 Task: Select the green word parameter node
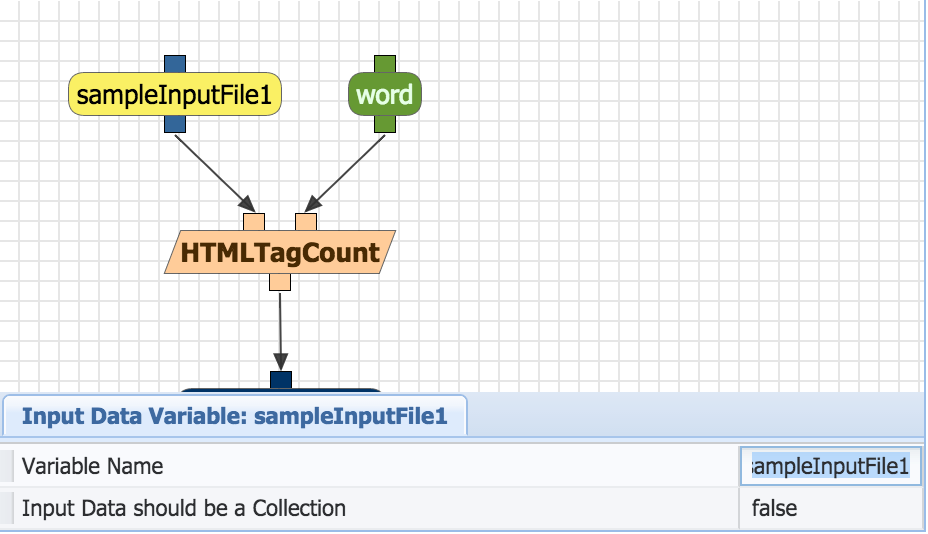[x=385, y=95]
